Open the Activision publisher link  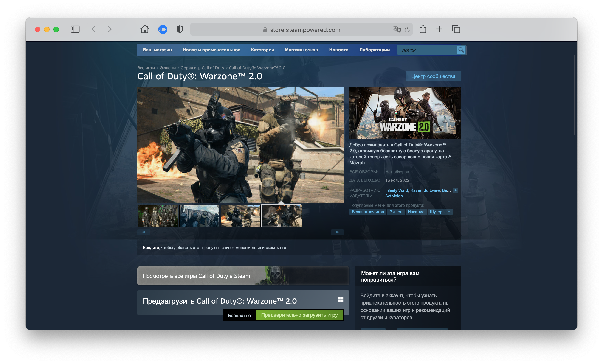(394, 196)
